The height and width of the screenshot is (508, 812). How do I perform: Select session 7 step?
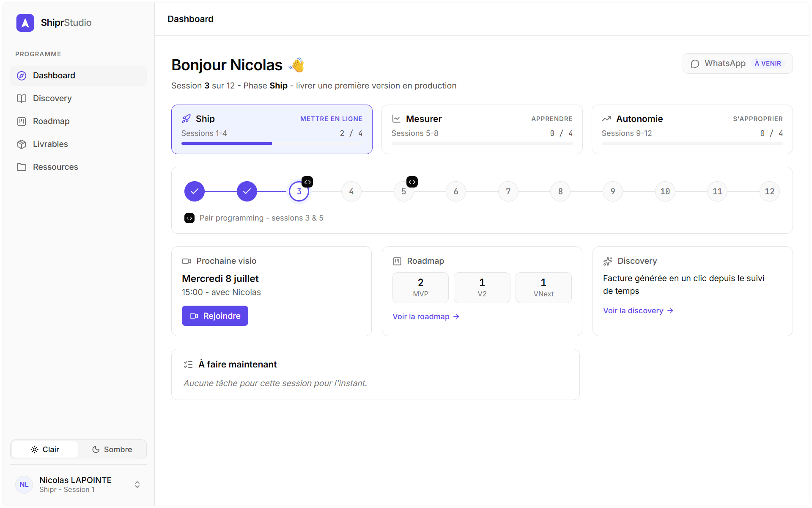[x=508, y=191]
